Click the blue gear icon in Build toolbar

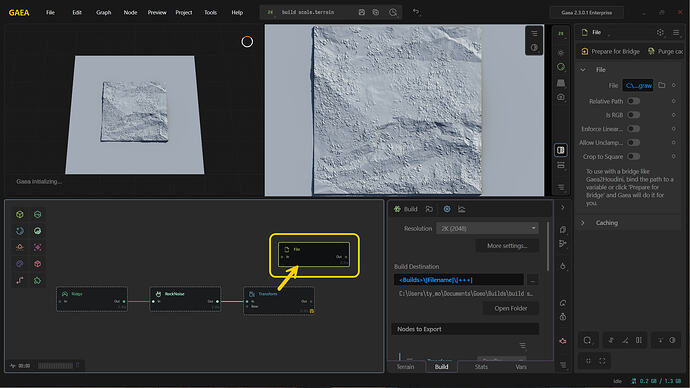[x=447, y=209]
